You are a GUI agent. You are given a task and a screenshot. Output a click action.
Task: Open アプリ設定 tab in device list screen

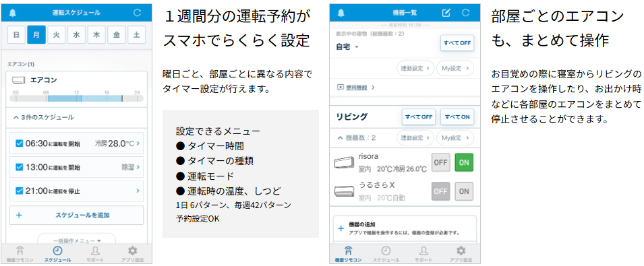pos(461,254)
